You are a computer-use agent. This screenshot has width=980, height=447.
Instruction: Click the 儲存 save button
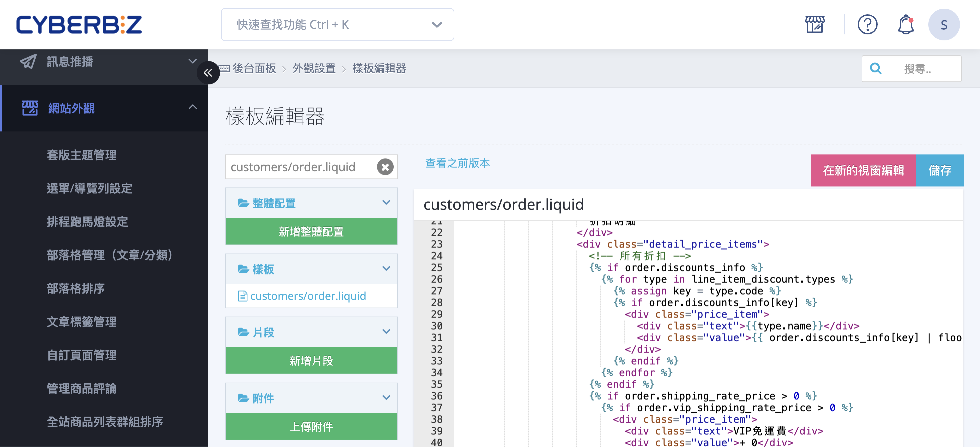(940, 170)
